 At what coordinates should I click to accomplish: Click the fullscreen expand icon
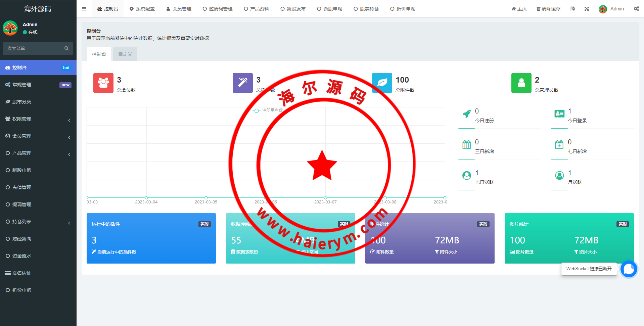coord(587,9)
